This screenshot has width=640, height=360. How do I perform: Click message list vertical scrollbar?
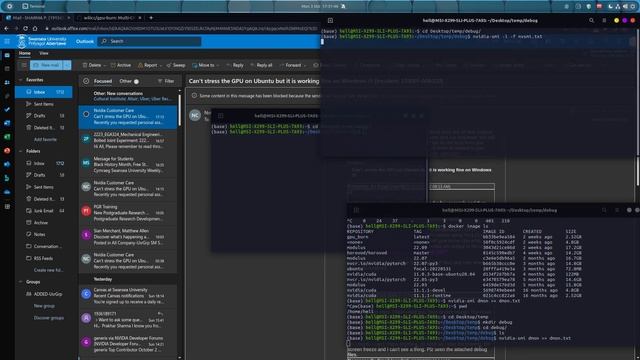(180, 111)
